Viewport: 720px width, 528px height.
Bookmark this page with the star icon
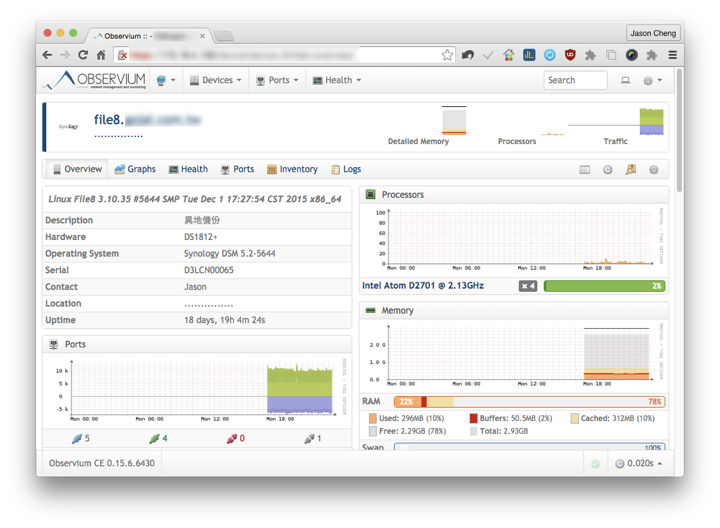447,55
